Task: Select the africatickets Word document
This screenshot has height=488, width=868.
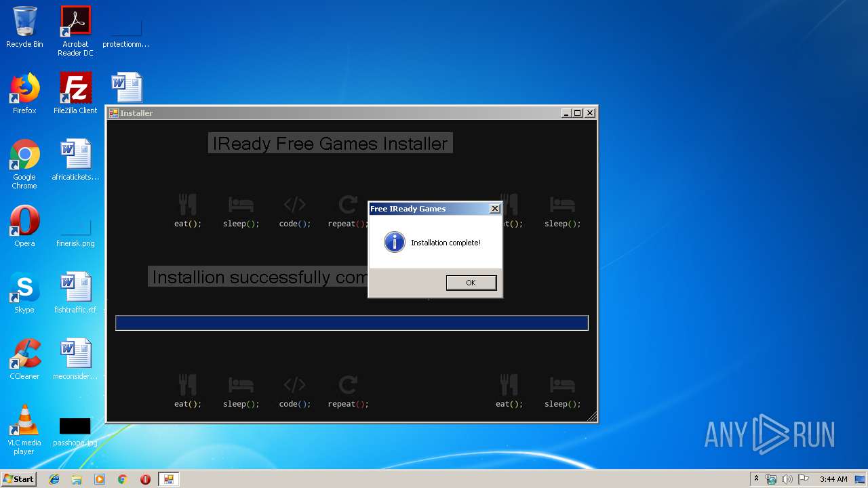Action: point(75,161)
